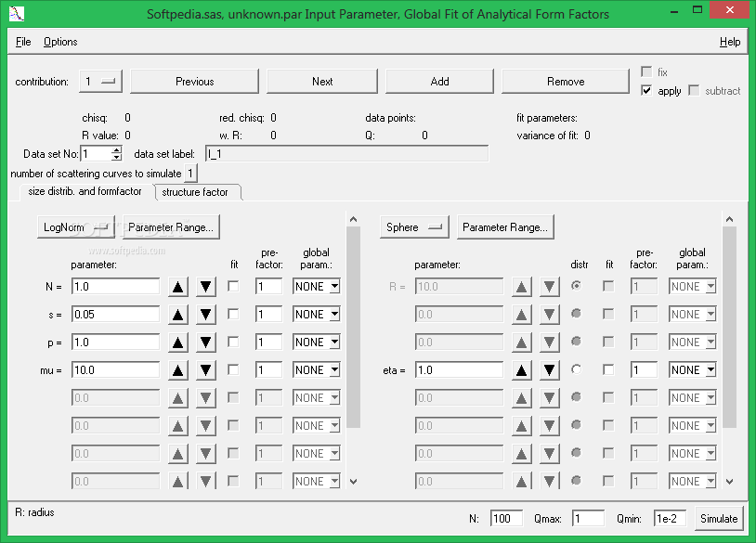Toggle the subtract checkbox
This screenshot has width=756, height=543.
point(694,90)
